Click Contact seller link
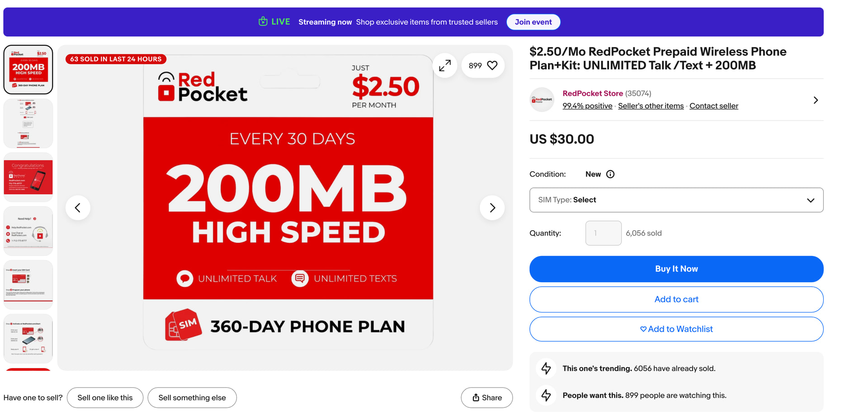Viewport: 868px width, 415px height. [713, 106]
